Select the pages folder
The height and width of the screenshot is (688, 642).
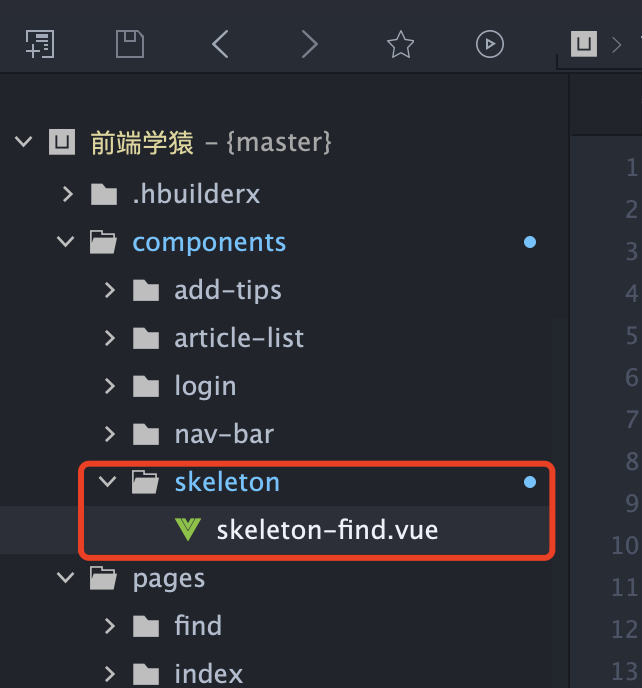(x=168, y=578)
